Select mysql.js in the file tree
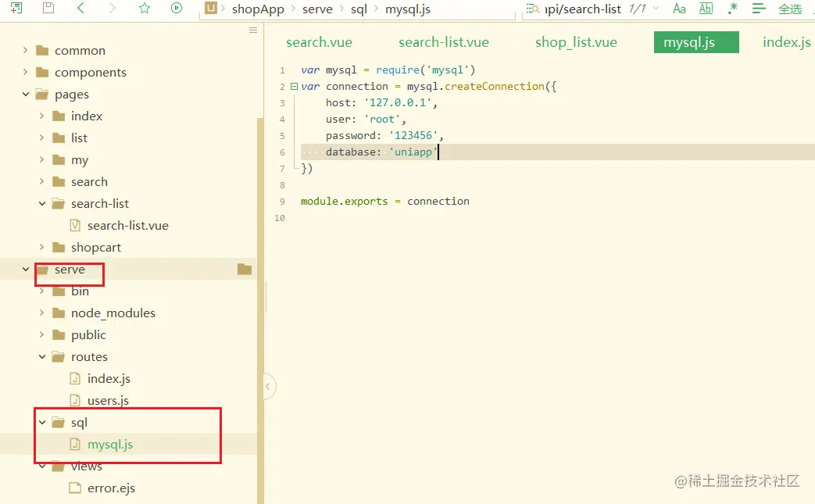This screenshot has height=504, width=815. pyautogui.click(x=110, y=445)
